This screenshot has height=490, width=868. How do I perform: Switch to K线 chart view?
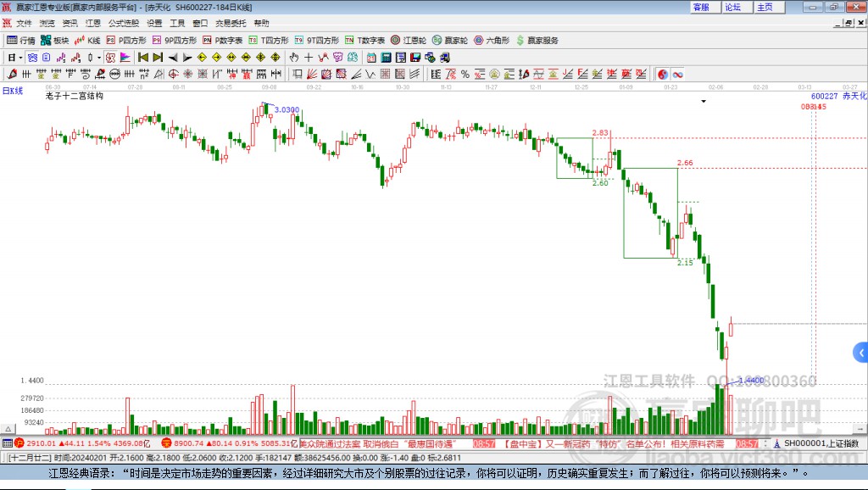pos(87,40)
